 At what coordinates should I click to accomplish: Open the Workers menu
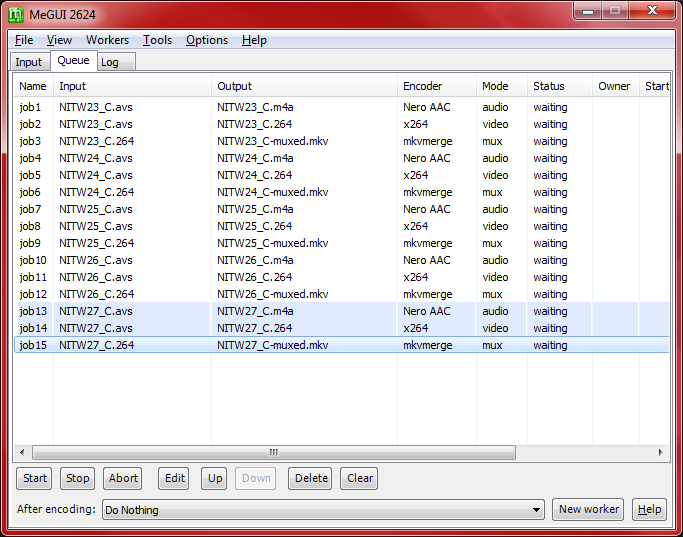click(108, 40)
